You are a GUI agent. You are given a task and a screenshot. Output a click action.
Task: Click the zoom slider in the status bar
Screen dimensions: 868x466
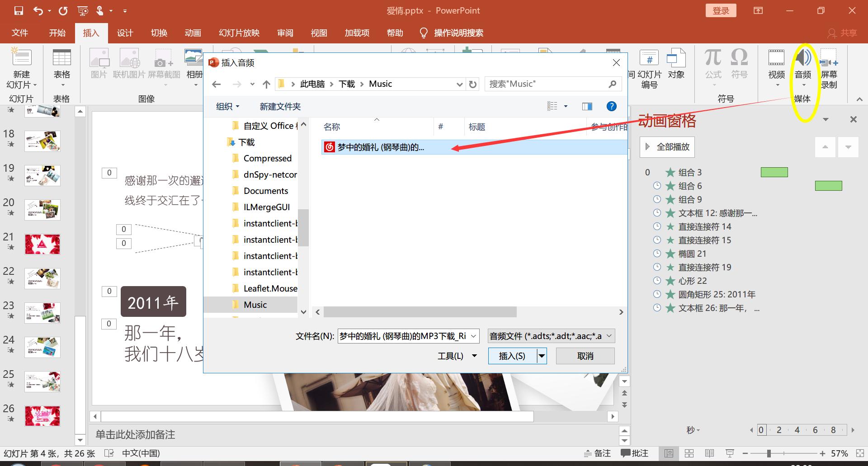coord(769,453)
